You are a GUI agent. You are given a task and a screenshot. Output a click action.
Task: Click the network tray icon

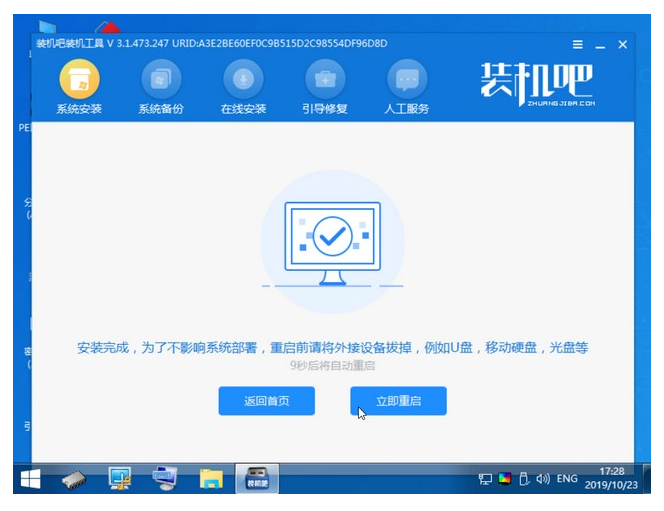(485, 479)
